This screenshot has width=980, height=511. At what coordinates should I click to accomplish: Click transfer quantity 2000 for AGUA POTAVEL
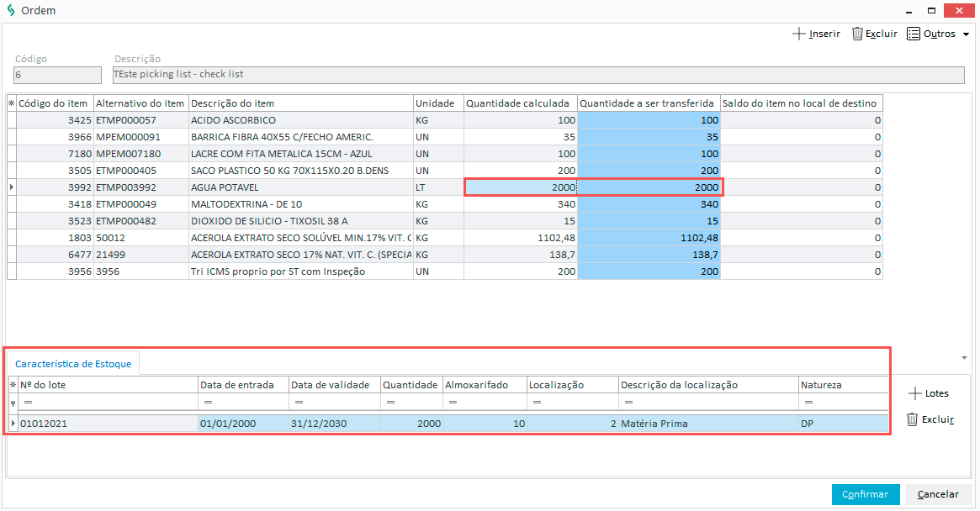click(x=649, y=187)
